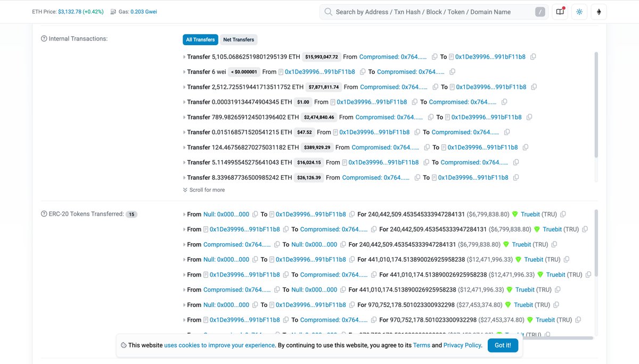This screenshot has height=364, width=639.
Task: Click the help icon beside ERC-20 Tokens Transferred
Action: (43, 213)
